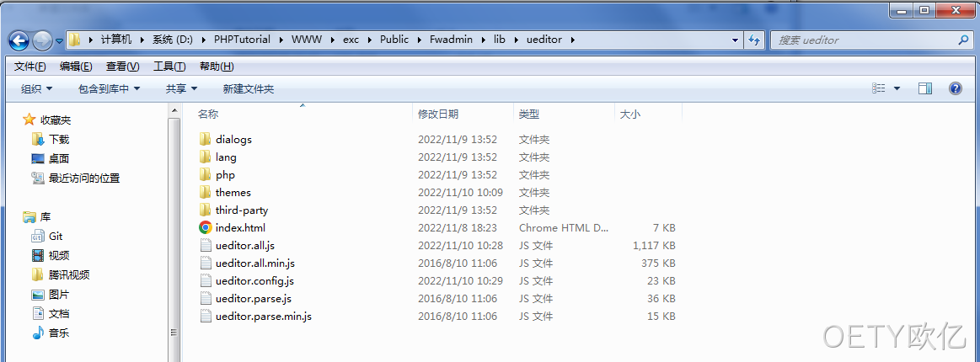The image size is (980, 362).
Task: Click ueditor.all.min.js file icon
Action: pos(205,263)
